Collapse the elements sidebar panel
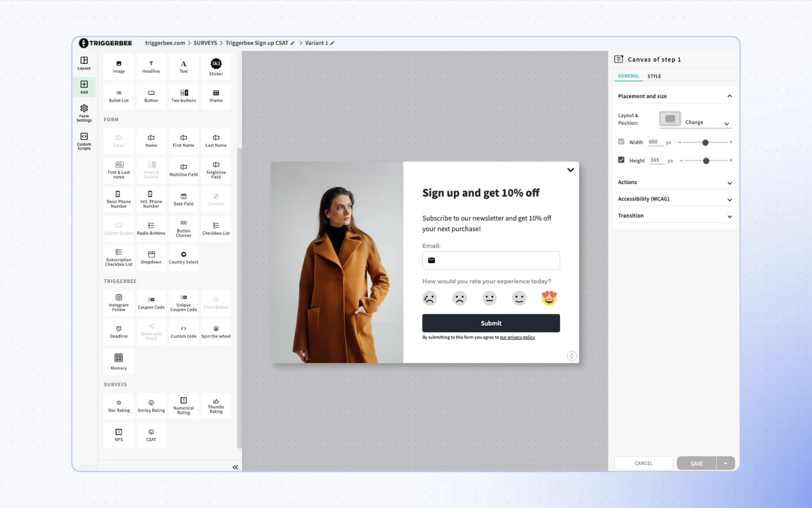812x508 pixels. (235, 467)
